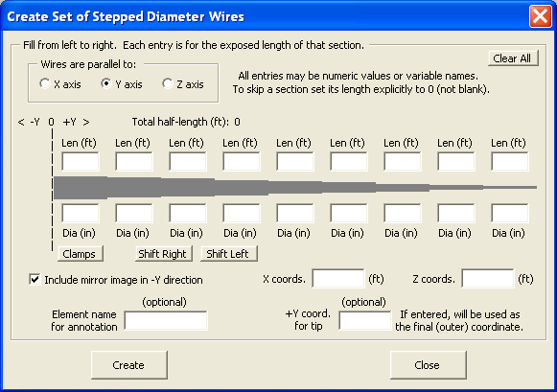Viewport: 557px width, 392px height.
Task: Focus the first Len (ft) input field
Action: pos(81,162)
